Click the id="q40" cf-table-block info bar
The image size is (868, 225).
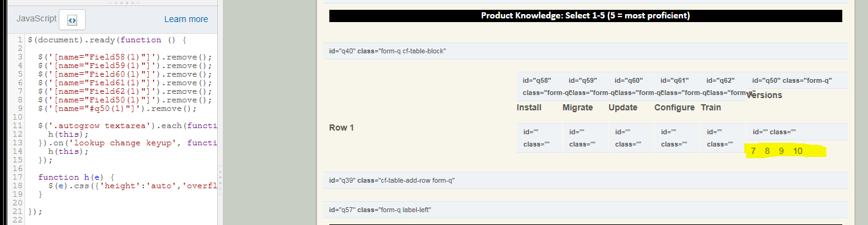[x=586, y=50]
